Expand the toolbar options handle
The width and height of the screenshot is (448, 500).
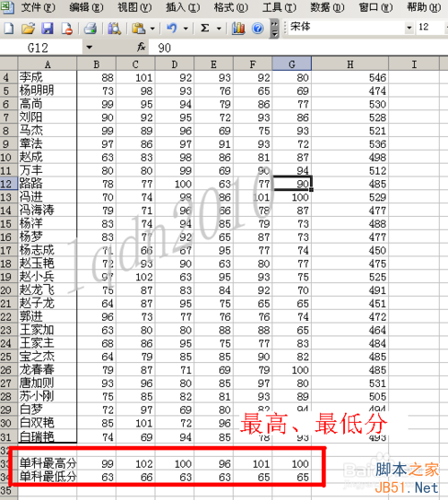click(x=274, y=29)
